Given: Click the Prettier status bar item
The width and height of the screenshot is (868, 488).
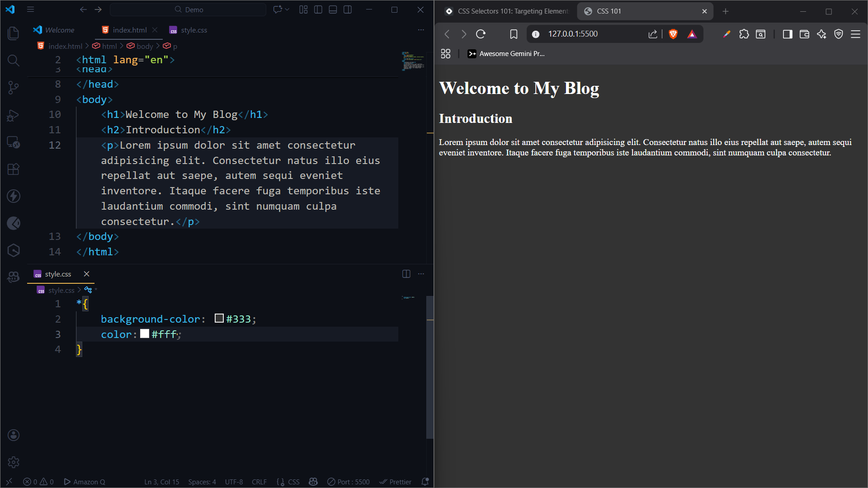Looking at the screenshot, I should click(396, 482).
